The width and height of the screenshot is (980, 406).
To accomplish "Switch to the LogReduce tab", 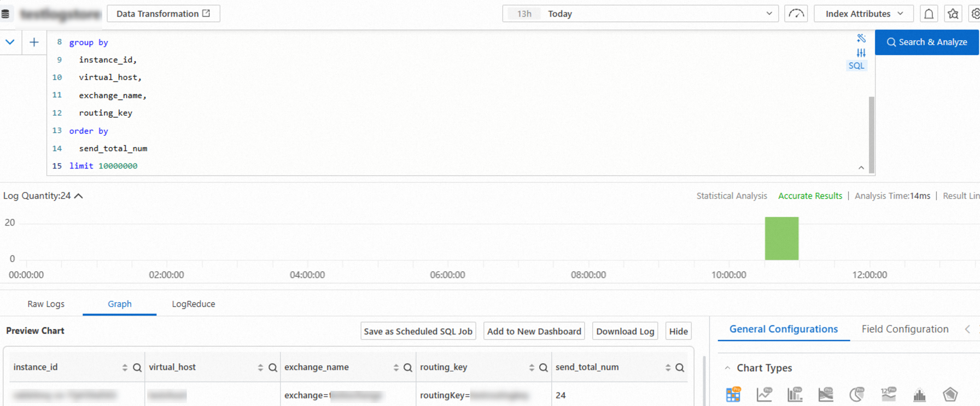I will [x=194, y=304].
